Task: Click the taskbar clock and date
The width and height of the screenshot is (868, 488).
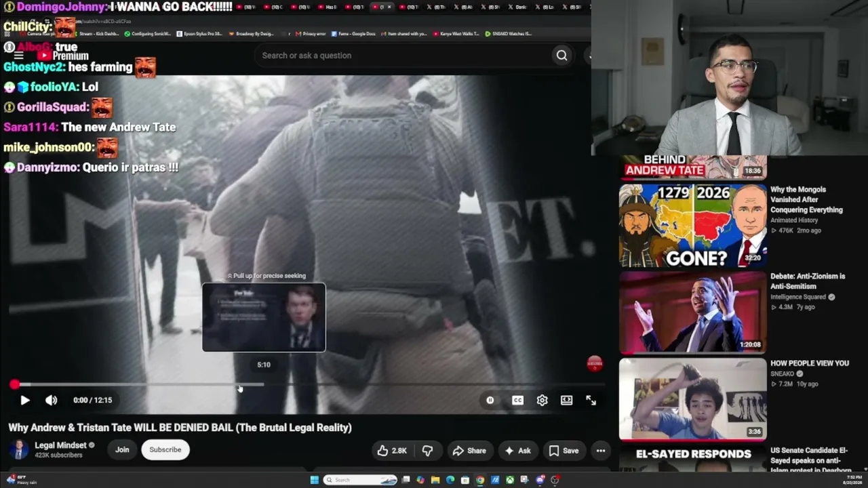Action: click(x=852, y=480)
